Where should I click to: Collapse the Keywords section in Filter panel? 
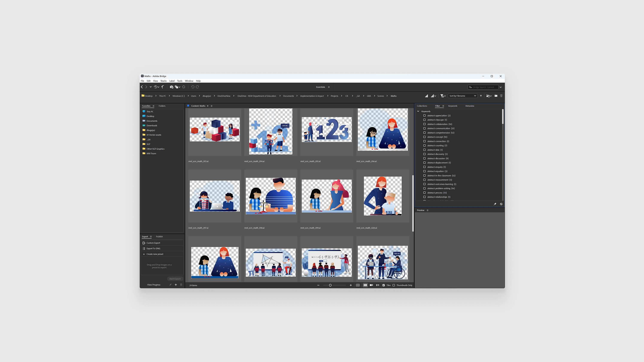click(418, 111)
